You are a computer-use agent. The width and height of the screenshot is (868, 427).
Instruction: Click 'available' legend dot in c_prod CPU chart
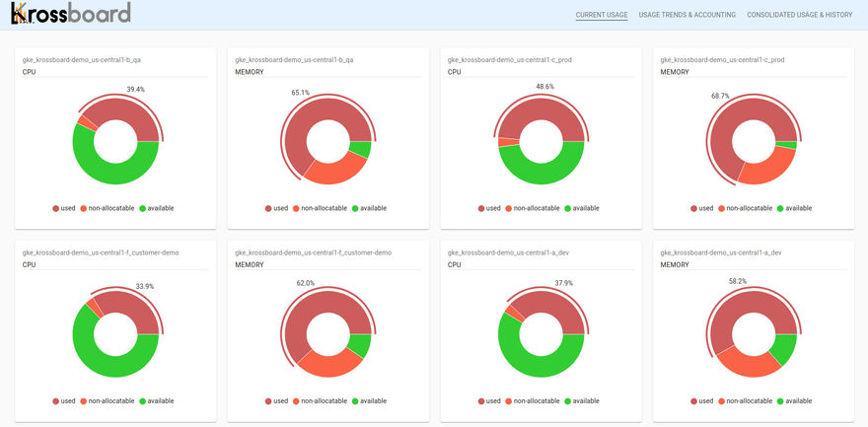point(567,208)
